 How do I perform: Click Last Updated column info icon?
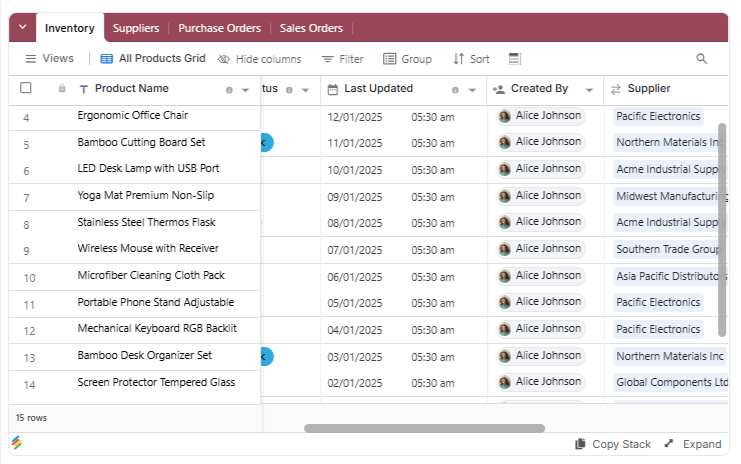(455, 90)
